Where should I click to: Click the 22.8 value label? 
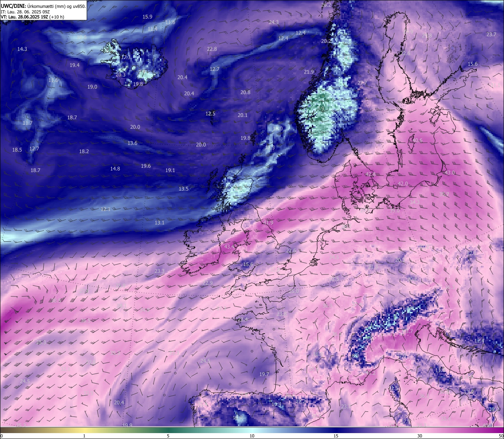212,49
